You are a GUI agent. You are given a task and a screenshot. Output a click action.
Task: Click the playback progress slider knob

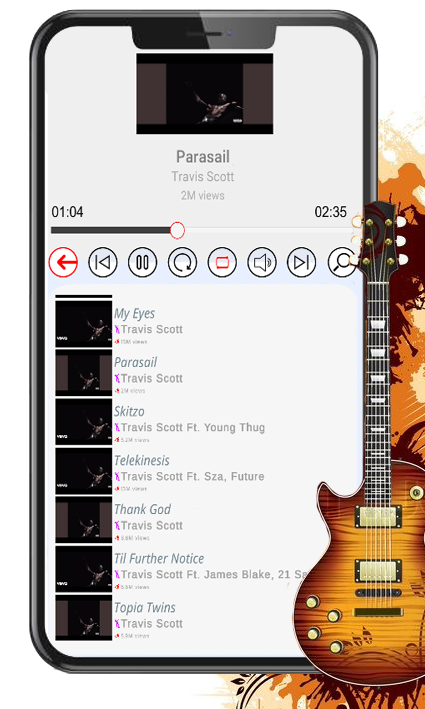tap(177, 230)
